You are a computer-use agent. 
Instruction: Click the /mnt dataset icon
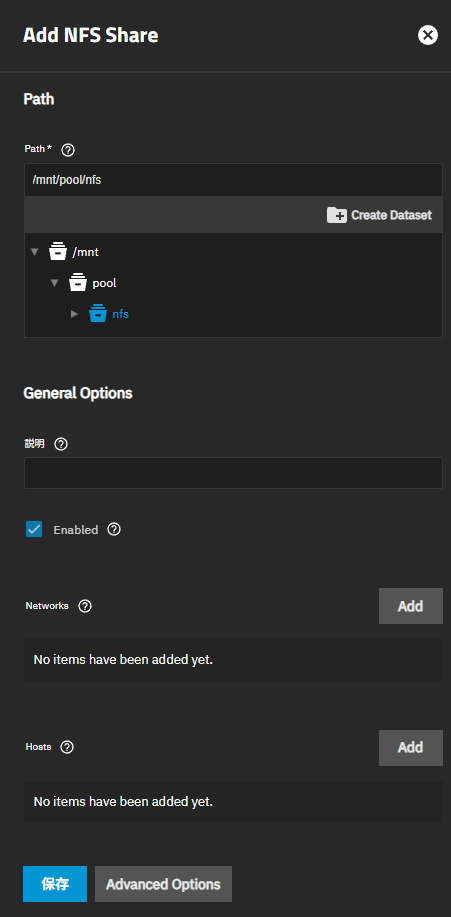click(58, 252)
